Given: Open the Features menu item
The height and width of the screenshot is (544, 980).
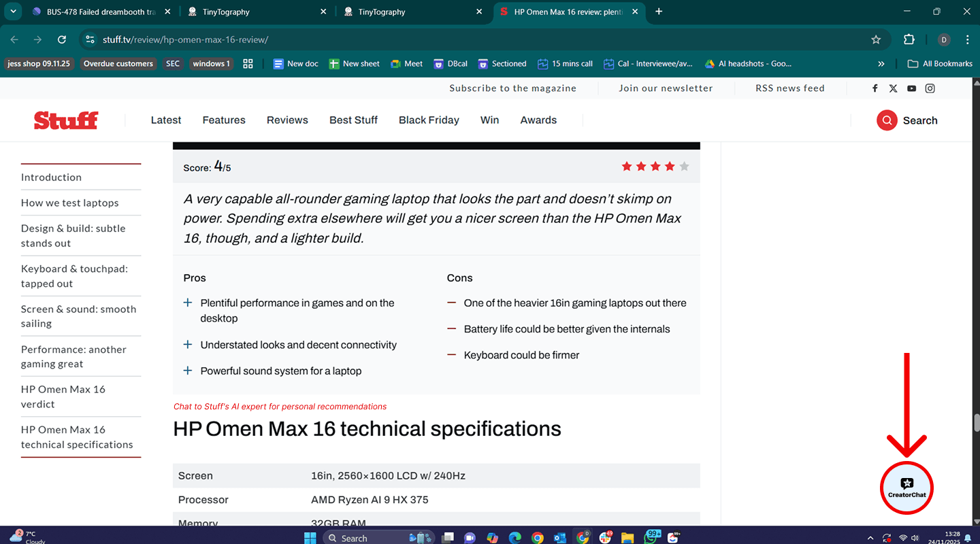Looking at the screenshot, I should tap(224, 120).
